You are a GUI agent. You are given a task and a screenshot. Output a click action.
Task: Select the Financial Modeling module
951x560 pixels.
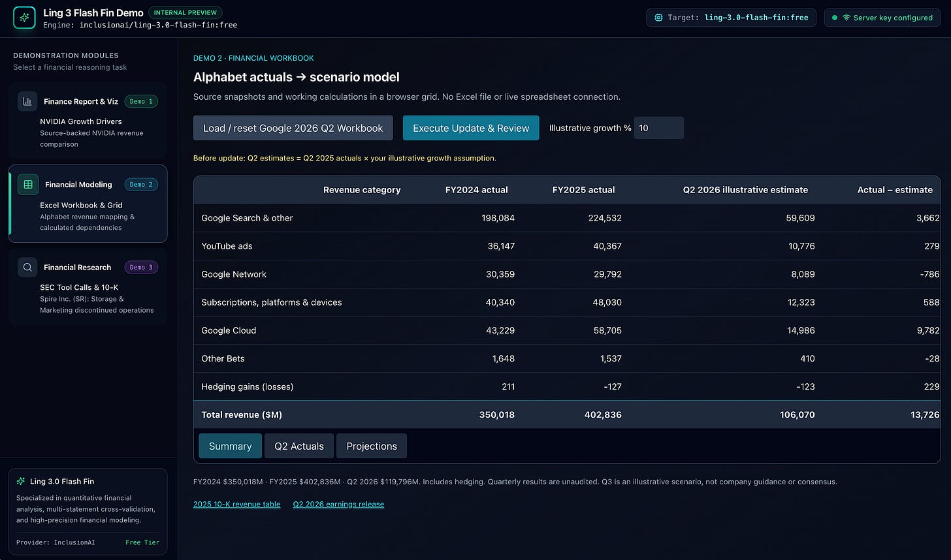(88, 204)
